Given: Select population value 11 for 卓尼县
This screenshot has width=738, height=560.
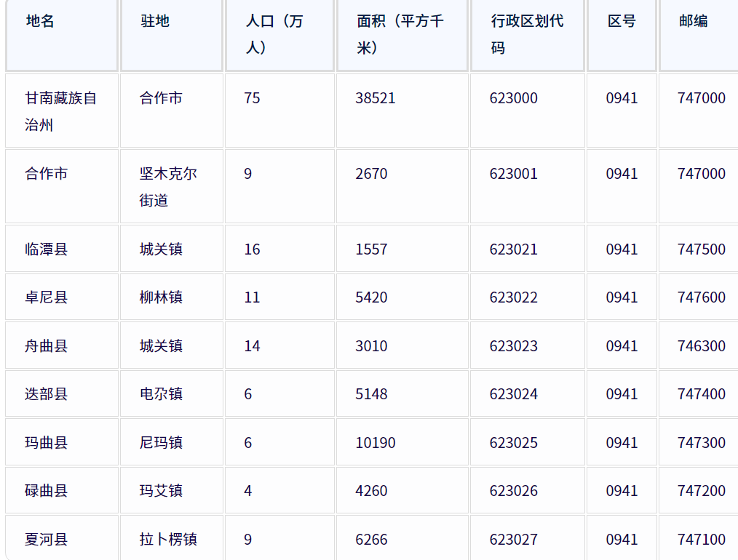Looking at the screenshot, I should (252, 297).
